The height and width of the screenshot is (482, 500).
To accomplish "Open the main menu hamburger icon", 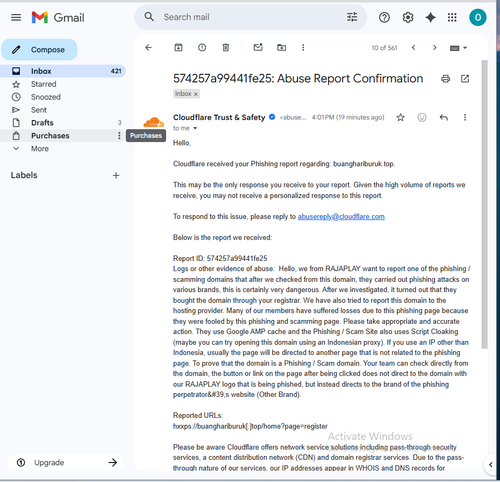I will tap(16, 17).
